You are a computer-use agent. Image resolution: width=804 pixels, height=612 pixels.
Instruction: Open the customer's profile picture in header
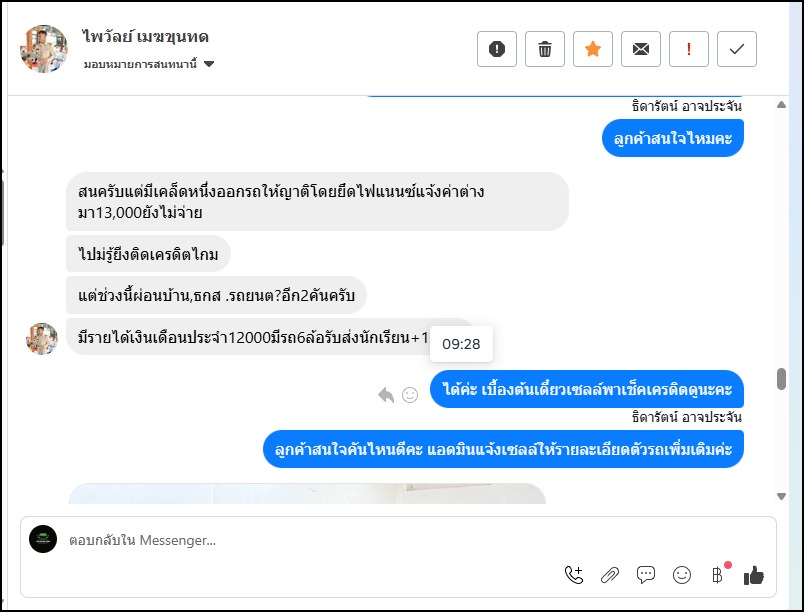coord(44,49)
